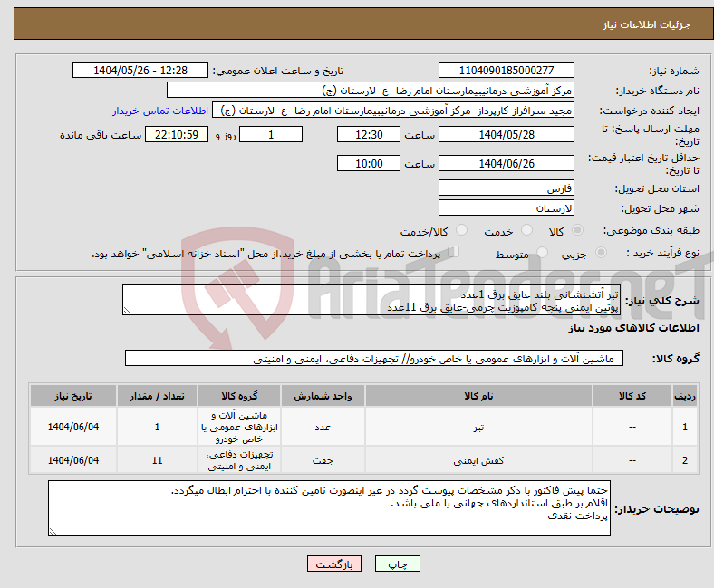Click the کفش ایمنی item name cell
Viewport: 714px width, 588px height.
click(x=478, y=460)
